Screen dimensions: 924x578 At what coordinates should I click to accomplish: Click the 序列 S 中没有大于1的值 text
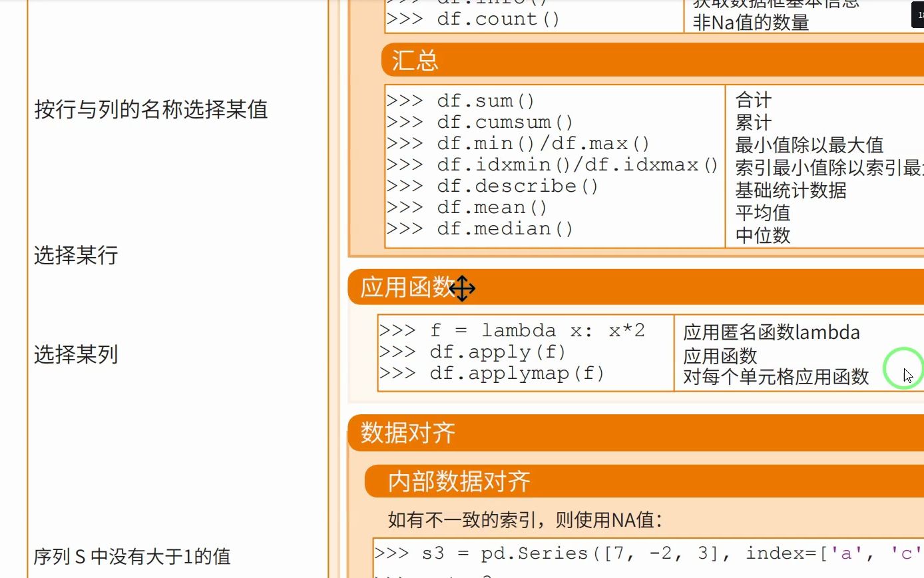click(x=132, y=557)
